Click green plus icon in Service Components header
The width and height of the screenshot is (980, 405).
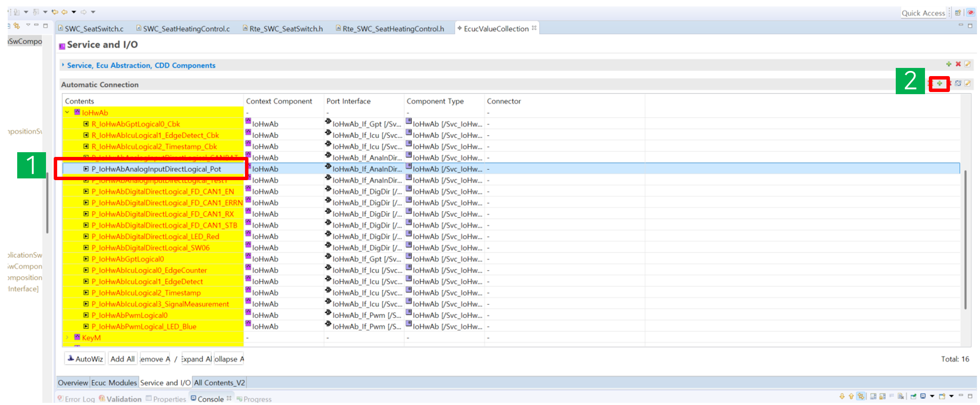click(949, 64)
